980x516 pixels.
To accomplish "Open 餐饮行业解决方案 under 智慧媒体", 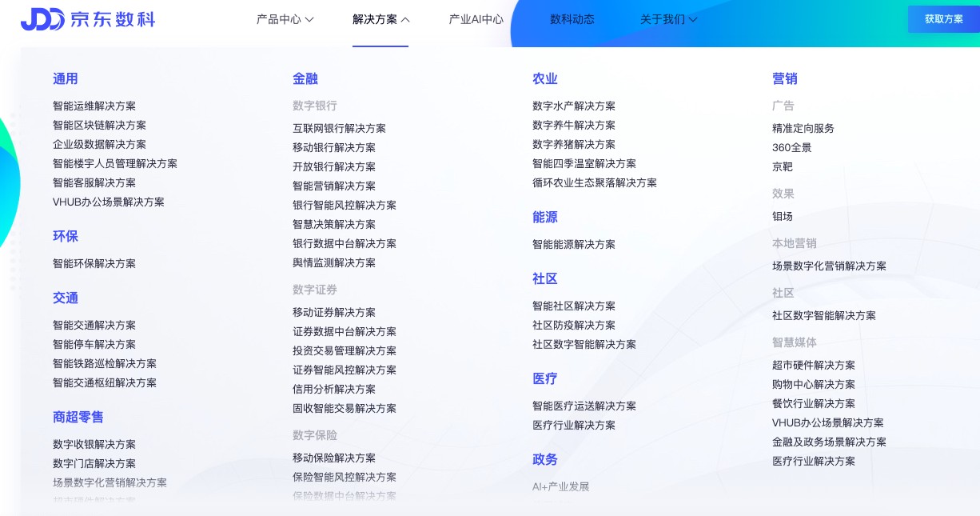I will click(x=814, y=403).
